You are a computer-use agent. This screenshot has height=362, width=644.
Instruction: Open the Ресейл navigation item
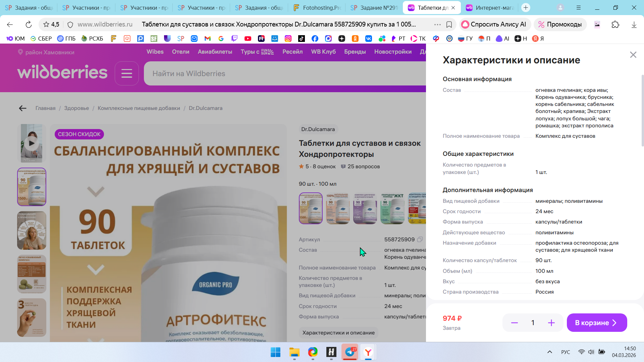tap(292, 52)
